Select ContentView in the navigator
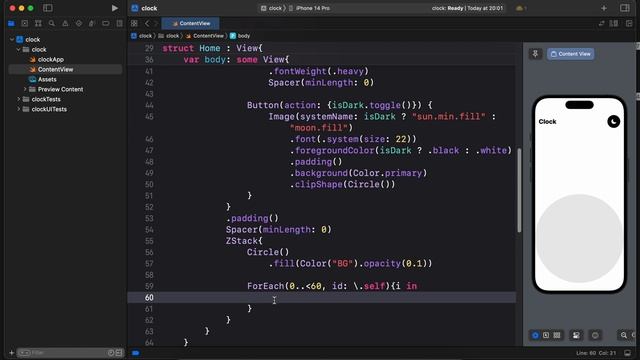Screen dimensions: 640x360 [65, 69]
